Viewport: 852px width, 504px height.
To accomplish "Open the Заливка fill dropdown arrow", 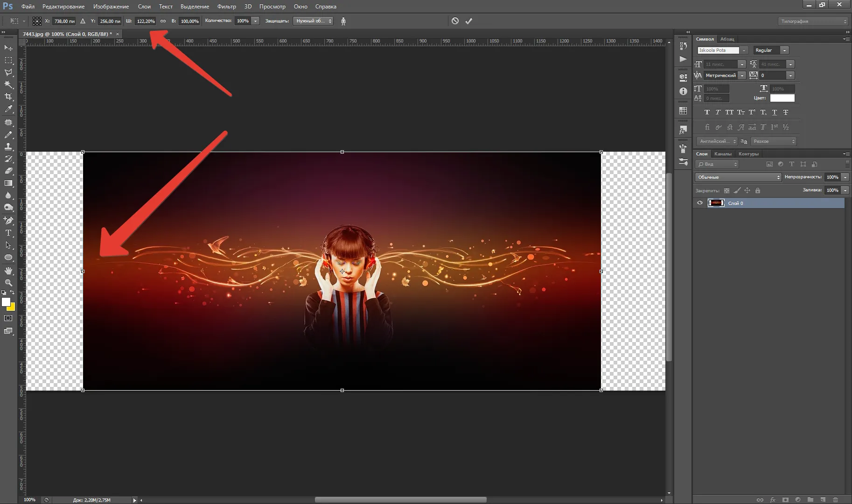I will [x=845, y=190].
